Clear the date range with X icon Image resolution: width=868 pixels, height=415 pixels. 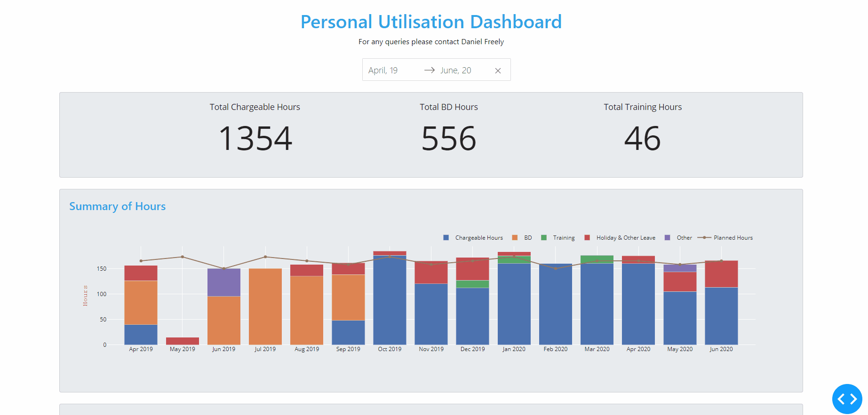pyautogui.click(x=498, y=70)
